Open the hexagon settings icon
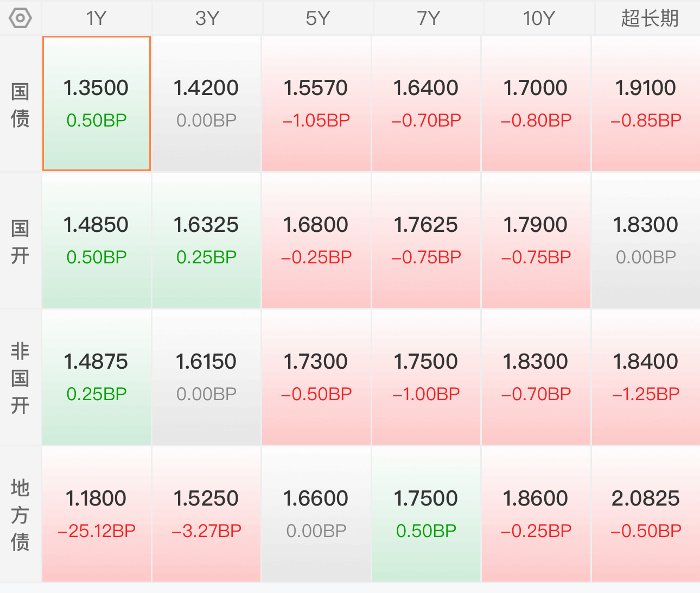 coord(21,18)
